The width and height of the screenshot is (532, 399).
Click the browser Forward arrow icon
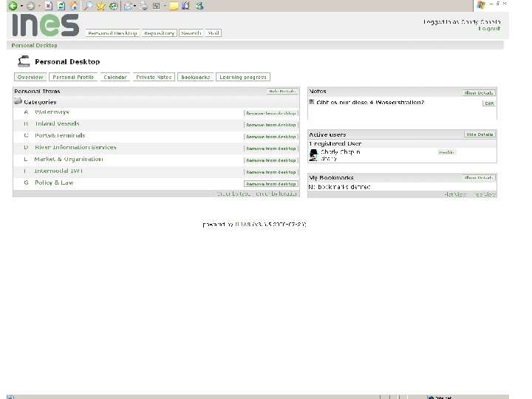pos(30,6)
